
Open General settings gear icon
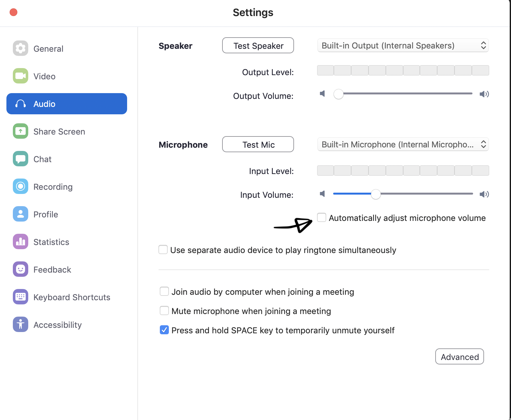point(21,48)
